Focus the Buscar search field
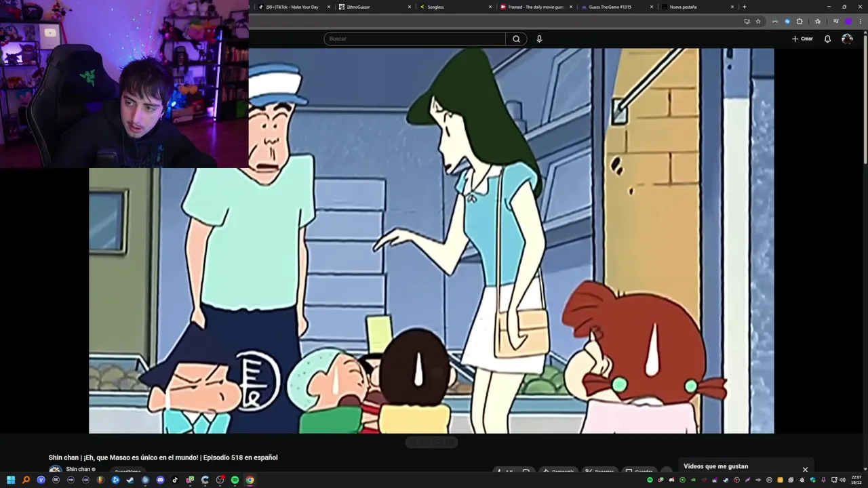 tap(414, 39)
